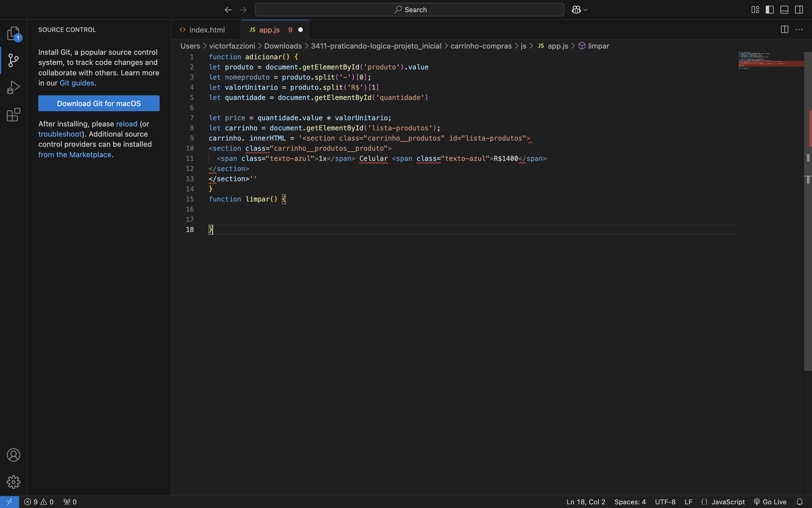Open from the Marketplace link
Image resolution: width=812 pixels, height=508 pixels.
click(x=74, y=155)
